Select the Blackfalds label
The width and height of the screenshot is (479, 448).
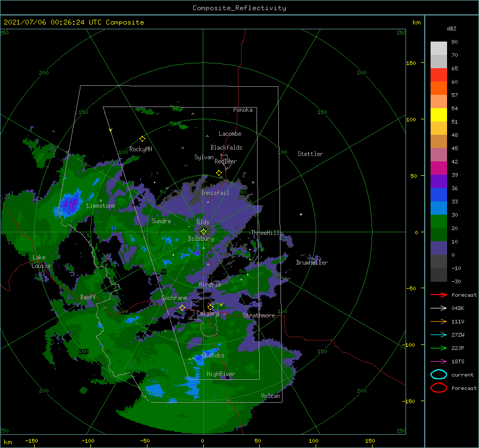[226, 148]
